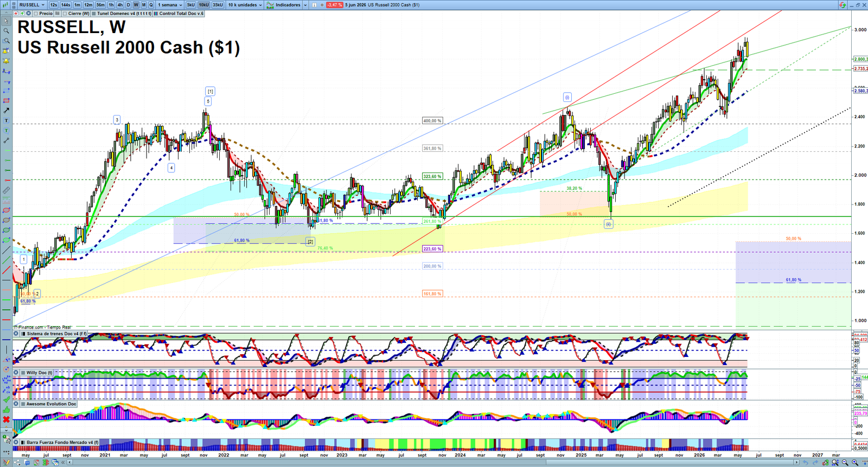Open the '1 semana' timeframe dropdown
The height and width of the screenshot is (467, 868).
170,5
